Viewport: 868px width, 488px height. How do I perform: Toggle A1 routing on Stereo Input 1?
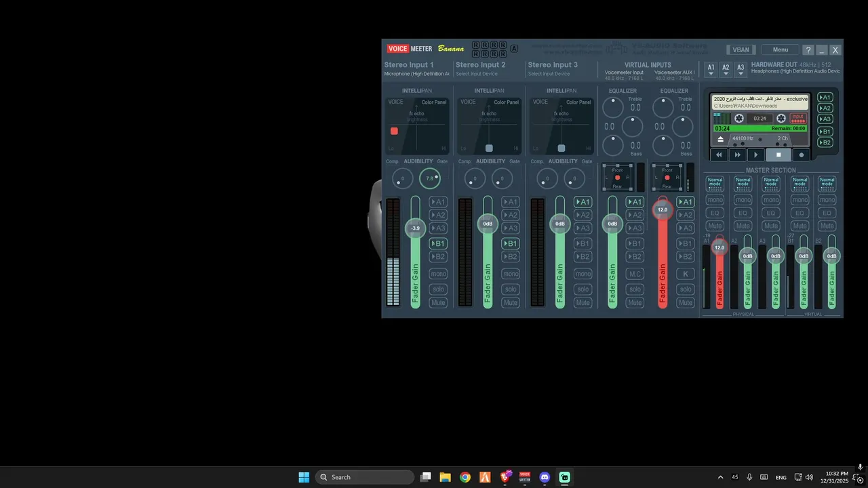tap(438, 202)
